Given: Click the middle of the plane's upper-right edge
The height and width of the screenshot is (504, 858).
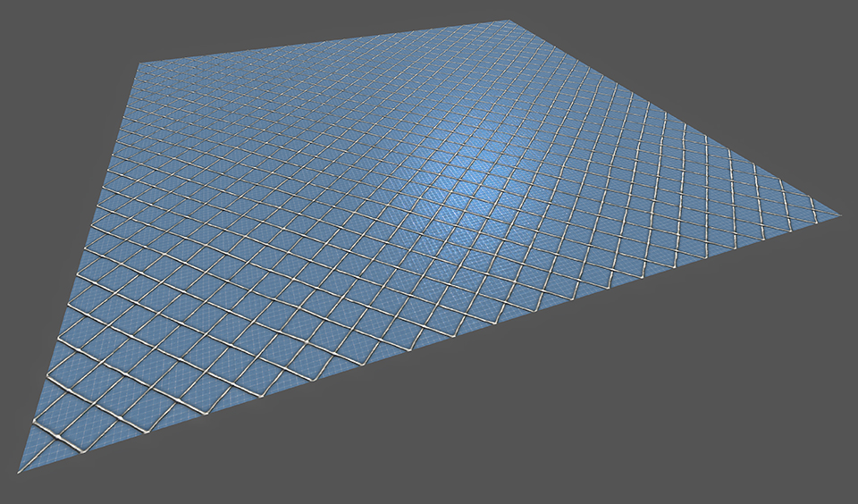Looking at the screenshot, I should (x=676, y=118).
